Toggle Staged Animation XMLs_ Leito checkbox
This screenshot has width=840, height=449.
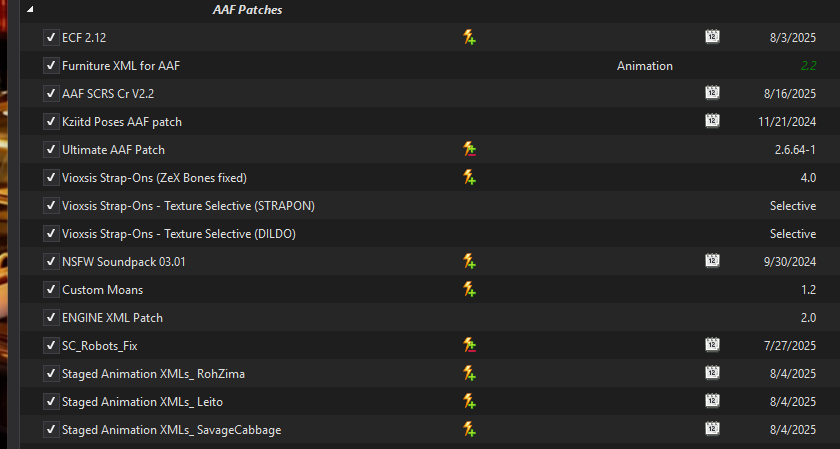(51, 401)
